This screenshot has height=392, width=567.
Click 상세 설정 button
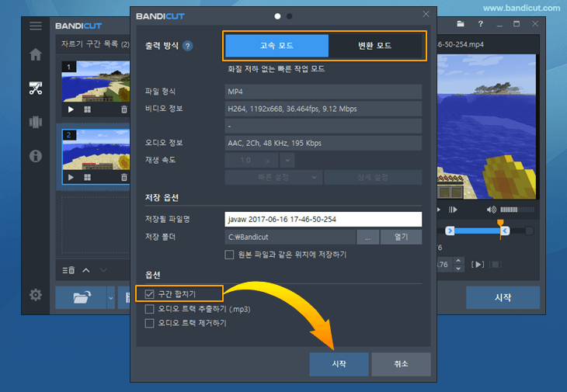[x=373, y=178]
